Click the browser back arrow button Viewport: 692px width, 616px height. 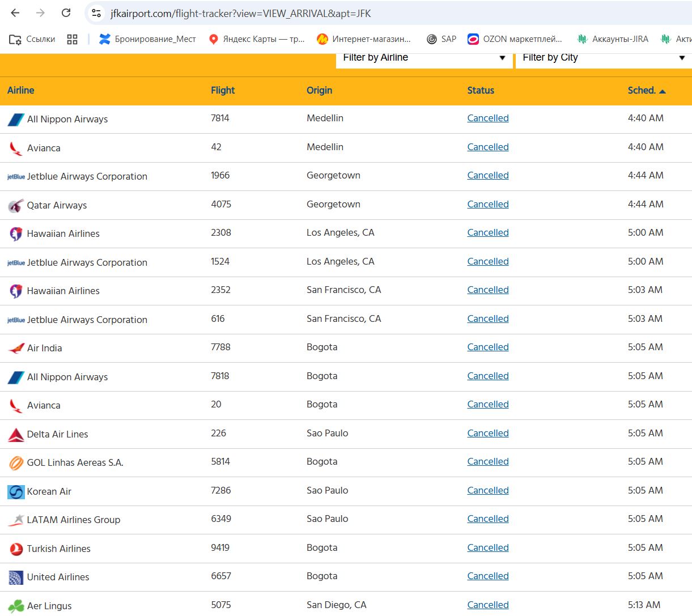coord(15,13)
